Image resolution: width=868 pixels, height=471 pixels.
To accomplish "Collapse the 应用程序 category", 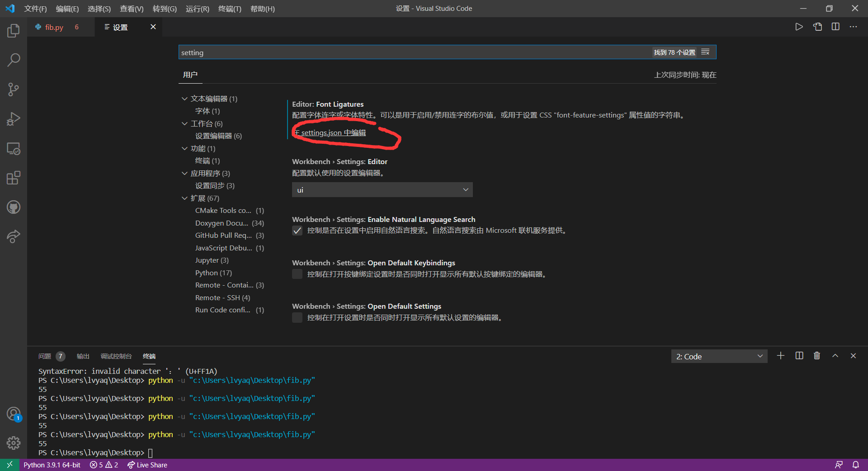I will tap(184, 173).
